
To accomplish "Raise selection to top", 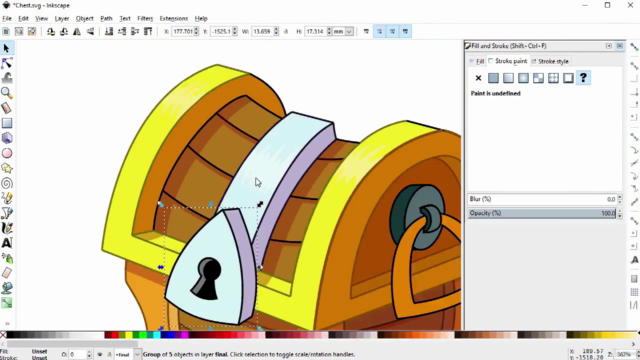I will pos(148,31).
